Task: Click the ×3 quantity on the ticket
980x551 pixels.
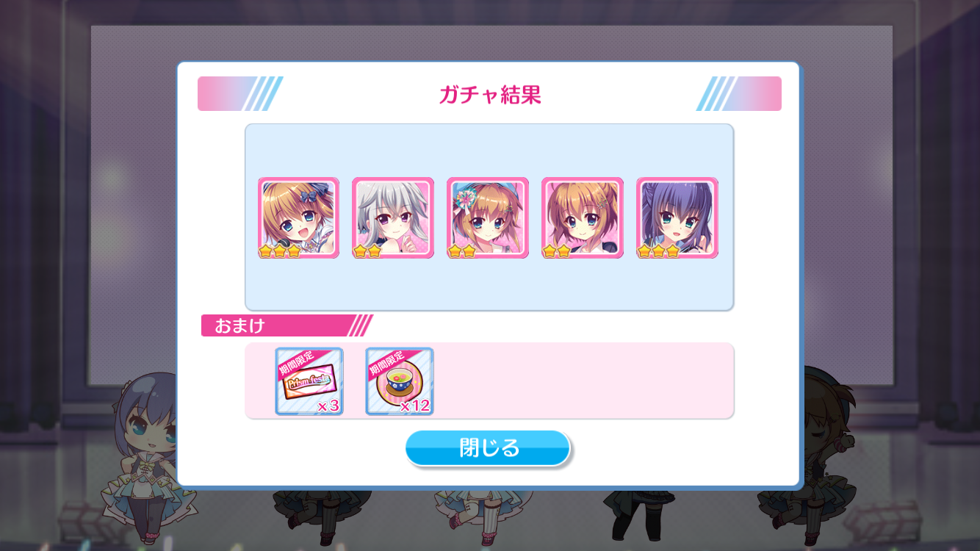Action: (x=328, y=406)
